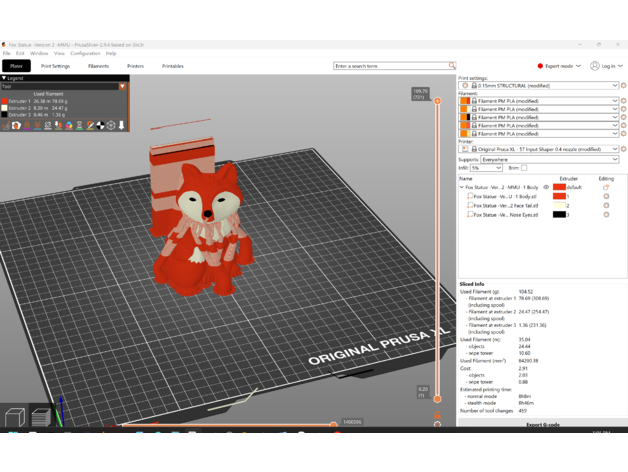Toggle Pause prints hourglass icon in legend

[79, 126]
